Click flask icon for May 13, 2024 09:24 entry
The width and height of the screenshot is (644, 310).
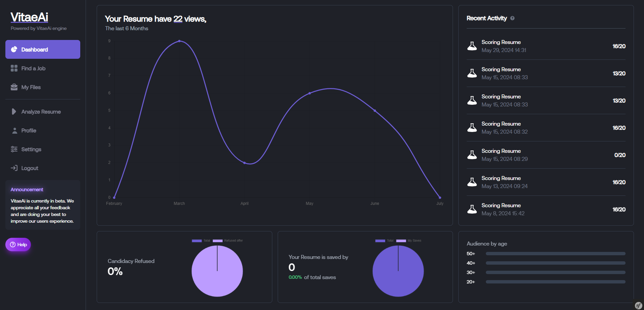point(472,182)
